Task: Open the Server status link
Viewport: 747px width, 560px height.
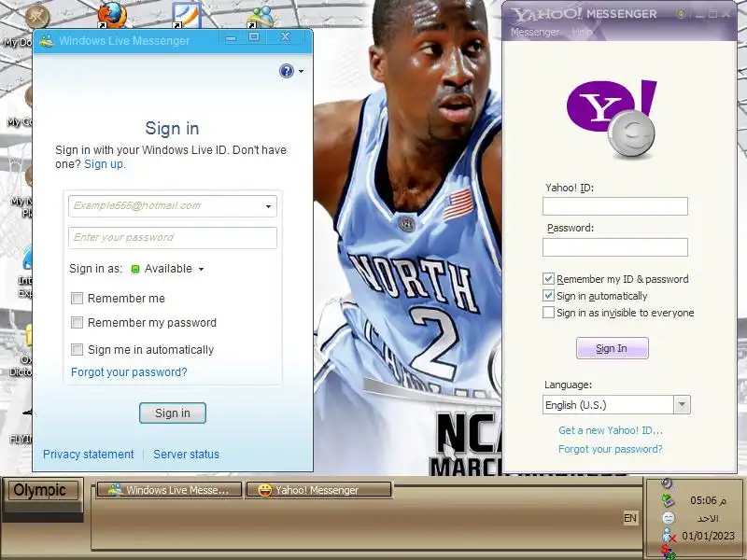Action: click(186, 455)
